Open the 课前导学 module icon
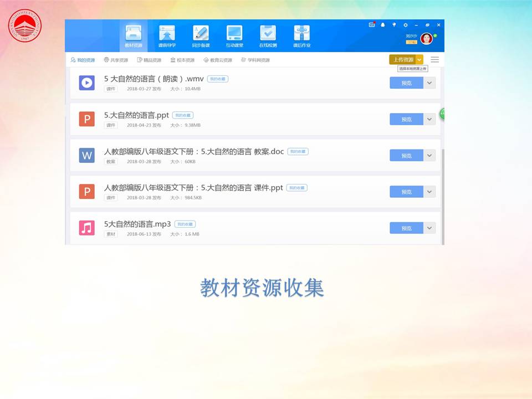Screen dimensions: 532x399 pos(167,33)
